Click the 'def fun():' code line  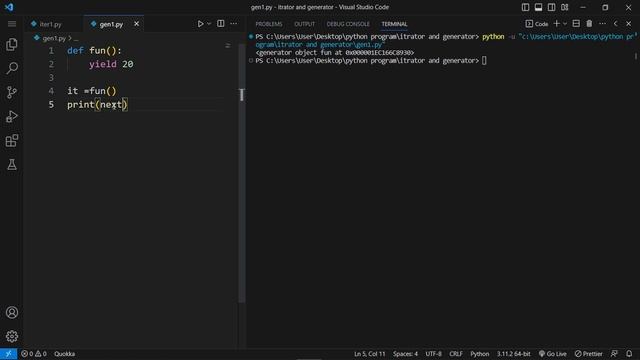coord(94,51)
